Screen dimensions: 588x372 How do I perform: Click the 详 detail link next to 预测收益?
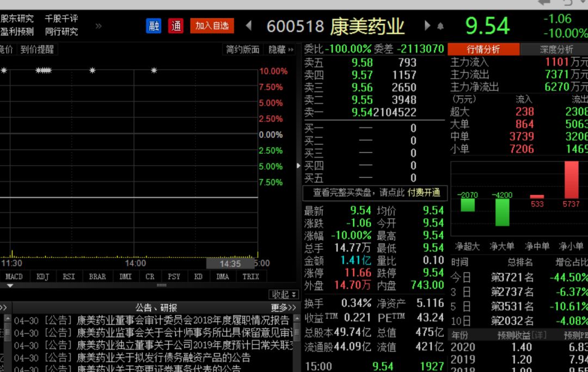539,335
